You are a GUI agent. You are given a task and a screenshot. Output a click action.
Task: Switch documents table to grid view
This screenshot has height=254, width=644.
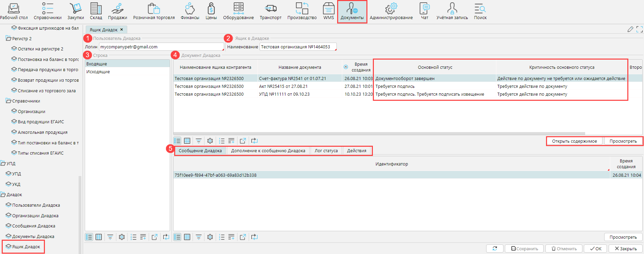(187, 141)
